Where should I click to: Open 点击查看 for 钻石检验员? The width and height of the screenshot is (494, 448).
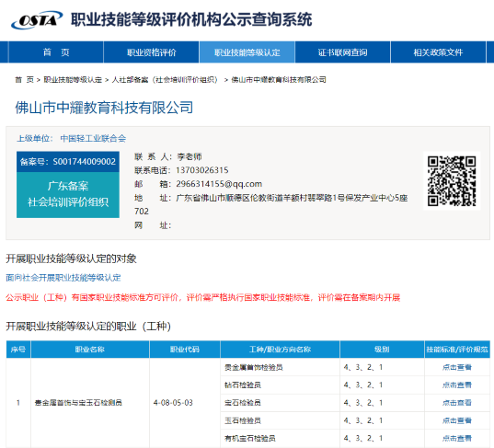tap(457, 385)
